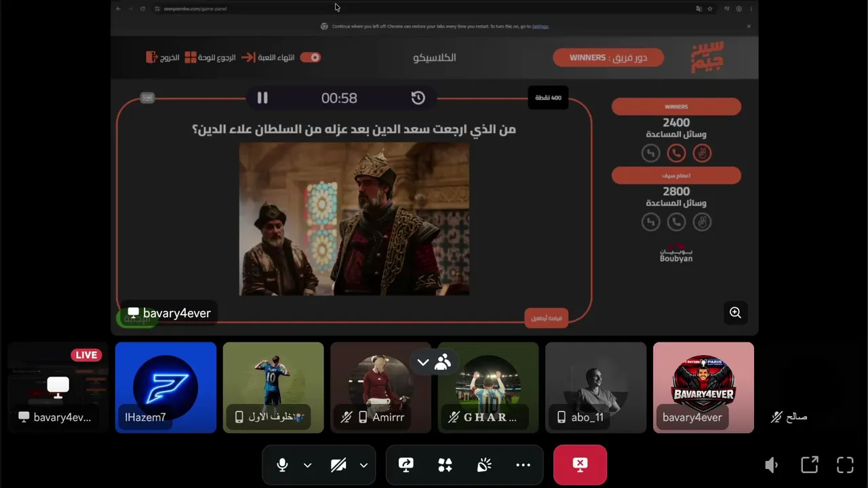Open the soundboard reactions button
This screenshot has width=868, height=488.
coord(484,465)
